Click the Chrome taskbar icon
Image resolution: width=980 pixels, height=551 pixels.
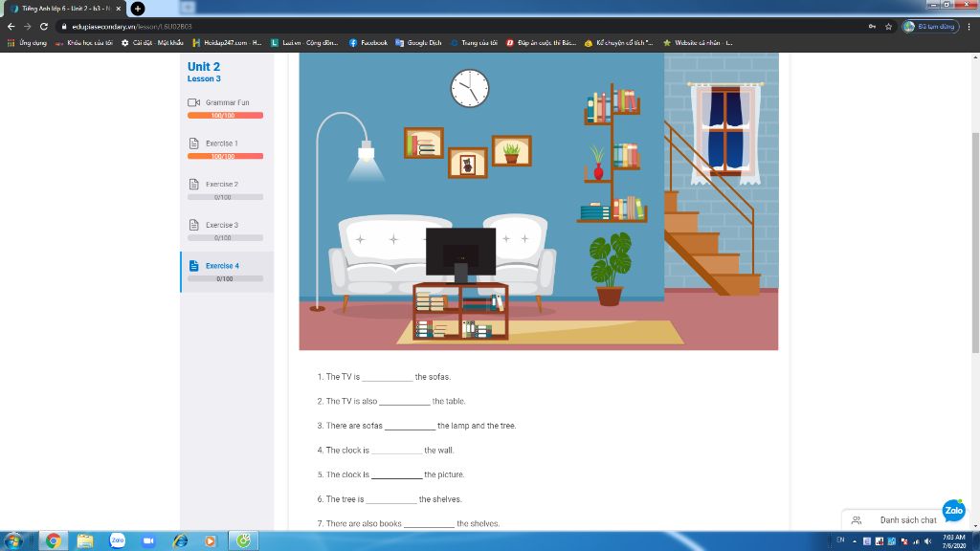tap(54, 541)
